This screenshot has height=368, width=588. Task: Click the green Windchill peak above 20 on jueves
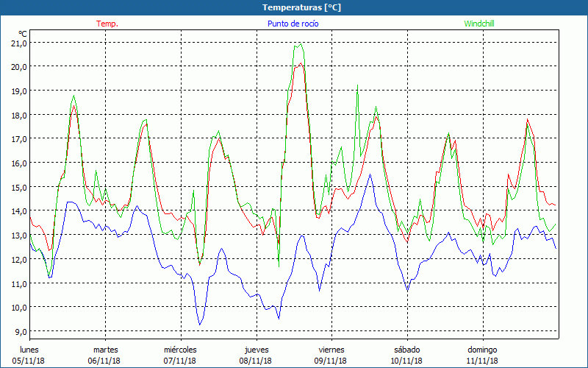pos(301,44)
